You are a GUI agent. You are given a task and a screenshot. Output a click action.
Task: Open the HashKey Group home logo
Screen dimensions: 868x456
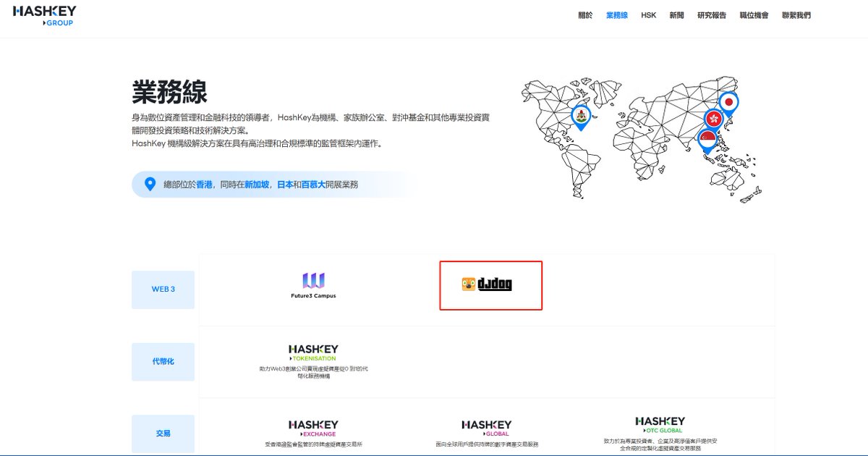pos(44,15)
